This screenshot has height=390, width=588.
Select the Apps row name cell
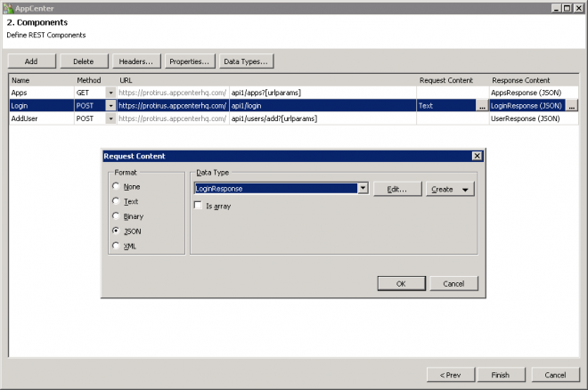click(x=41, y=93)
